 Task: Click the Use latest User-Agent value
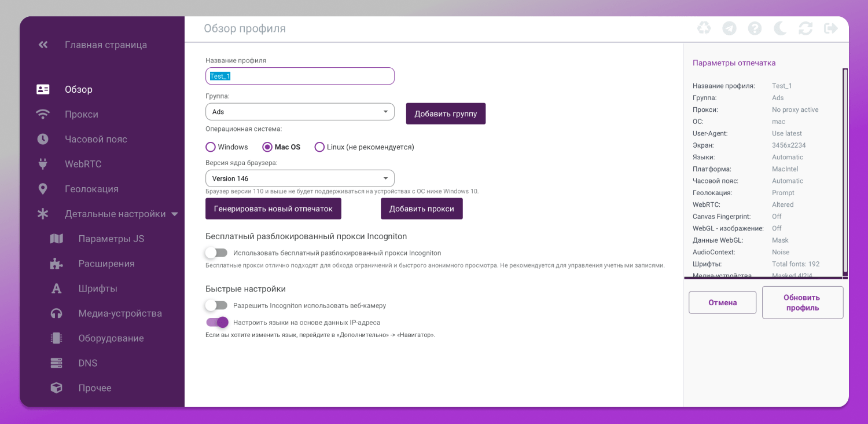[x=787, y=133]
